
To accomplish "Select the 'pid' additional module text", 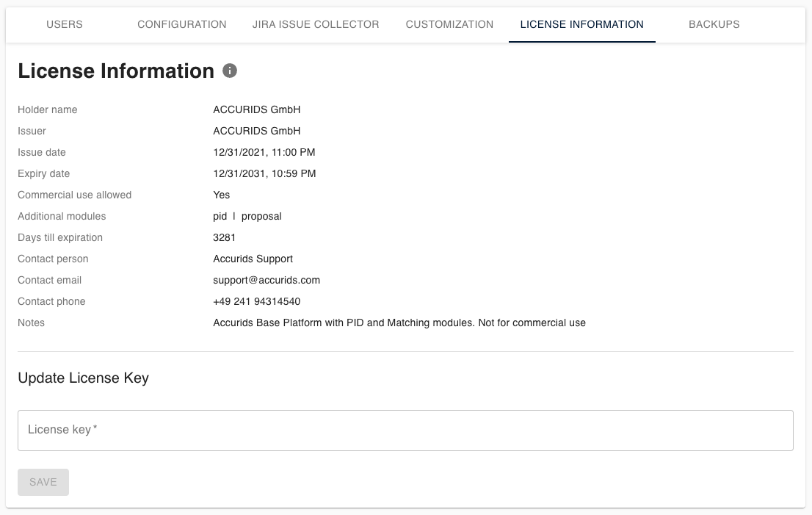I will click(220, 216).
